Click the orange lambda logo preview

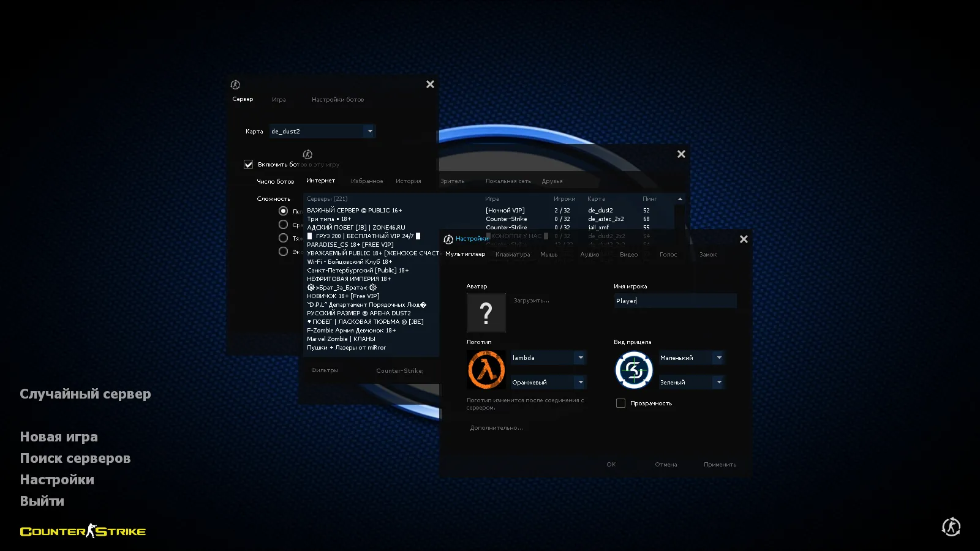(486, 370)
